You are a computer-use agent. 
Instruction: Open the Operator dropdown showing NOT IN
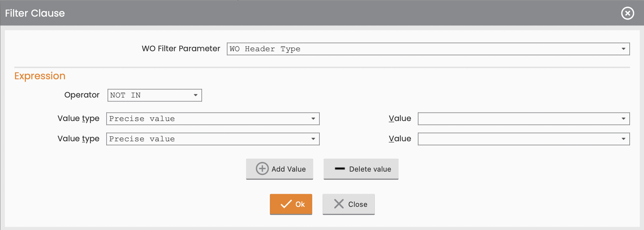(155, 95)
